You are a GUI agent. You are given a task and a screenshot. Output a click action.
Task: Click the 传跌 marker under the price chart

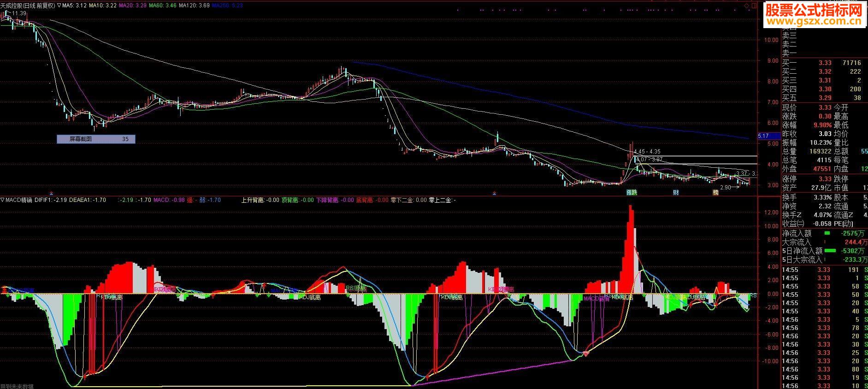[632, 192]
